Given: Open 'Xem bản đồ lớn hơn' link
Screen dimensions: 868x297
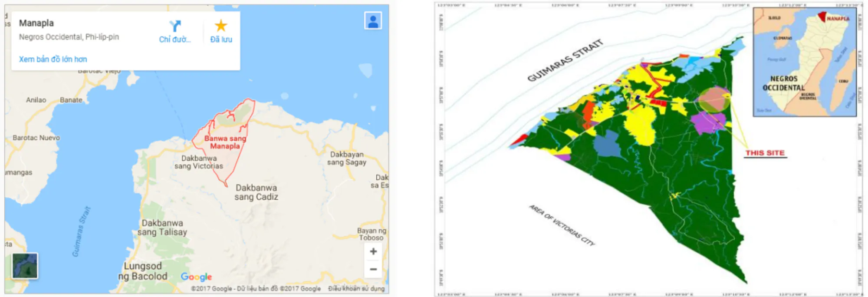Looking at the screenshot, I should [53, 59].
